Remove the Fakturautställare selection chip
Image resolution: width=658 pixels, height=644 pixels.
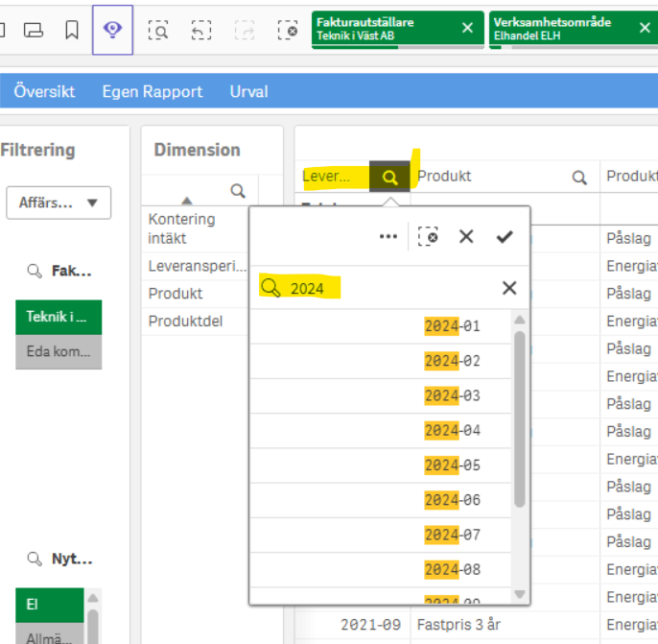467,28
